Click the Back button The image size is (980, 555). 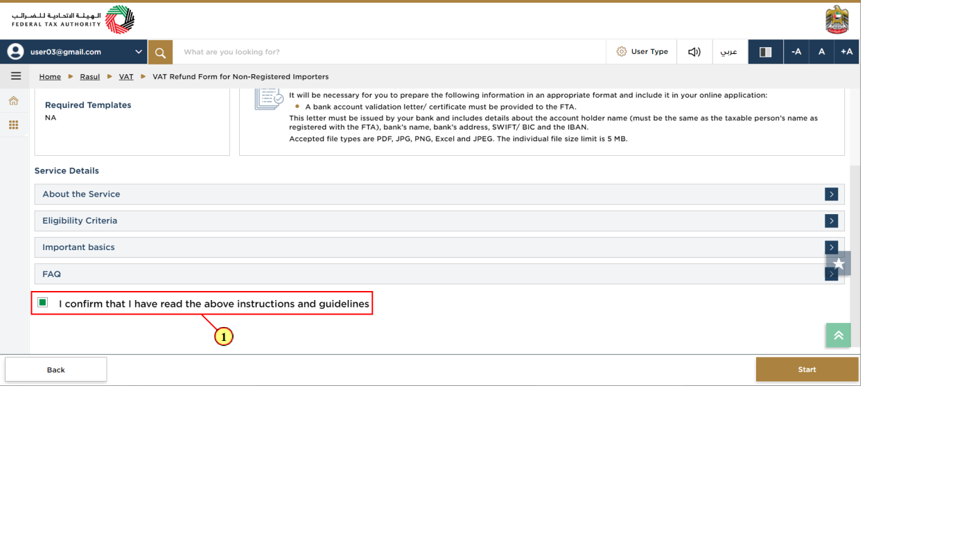click(x=56, y=369)
